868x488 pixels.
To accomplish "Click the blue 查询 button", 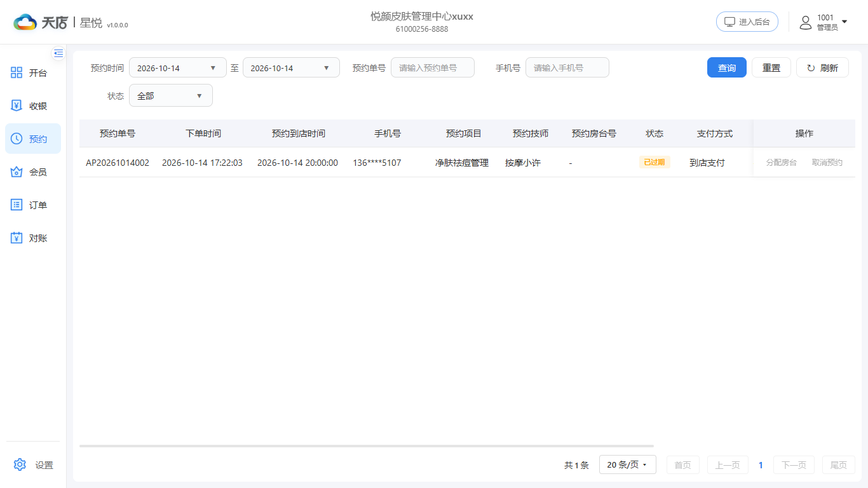I will click(727, 68).
